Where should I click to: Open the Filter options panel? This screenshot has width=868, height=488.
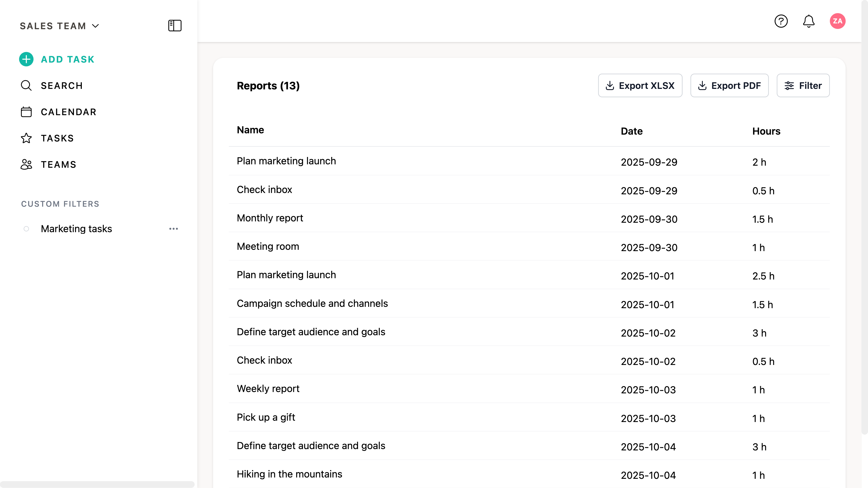[x=803, y=85]
